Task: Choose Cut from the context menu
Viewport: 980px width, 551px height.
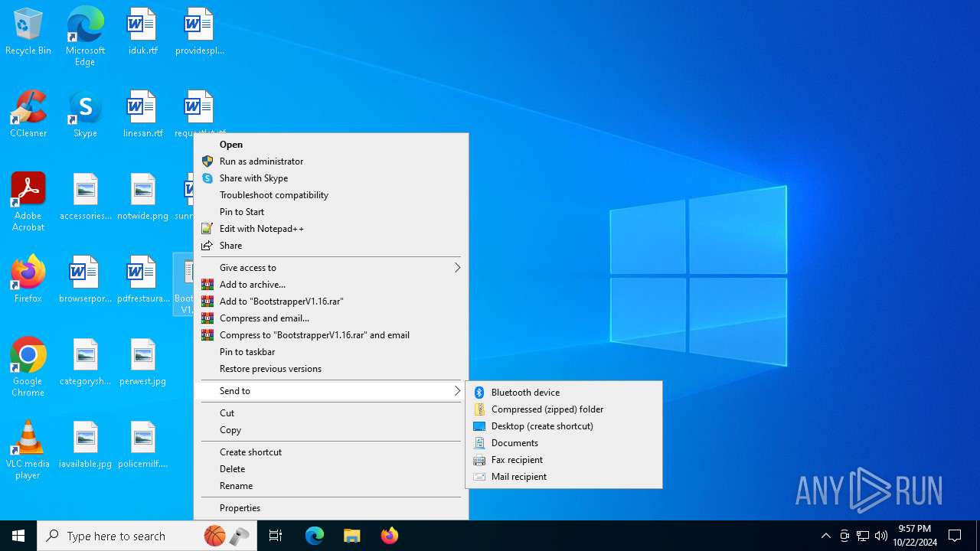Action: [x=331, y=413]
